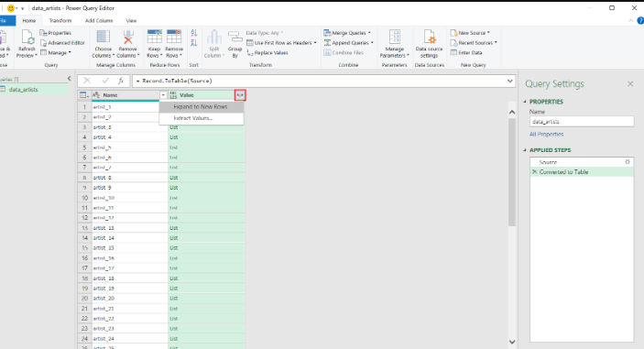Expand the Value column with its expand icon

tap(240, 95)
